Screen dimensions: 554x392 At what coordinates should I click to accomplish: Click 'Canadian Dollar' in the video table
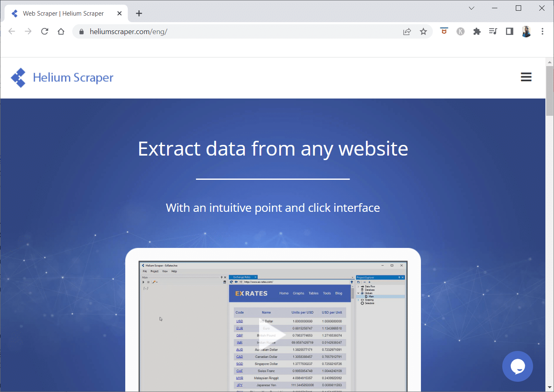[266, 357]
